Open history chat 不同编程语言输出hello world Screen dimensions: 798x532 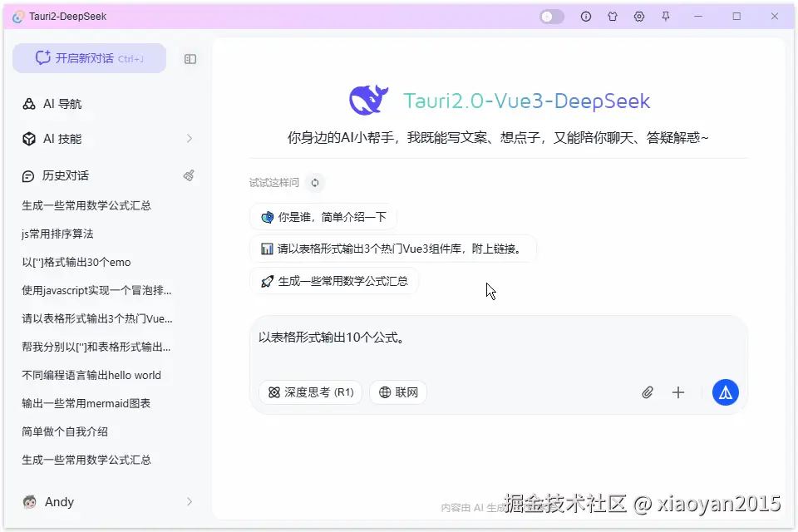[91, 375]
